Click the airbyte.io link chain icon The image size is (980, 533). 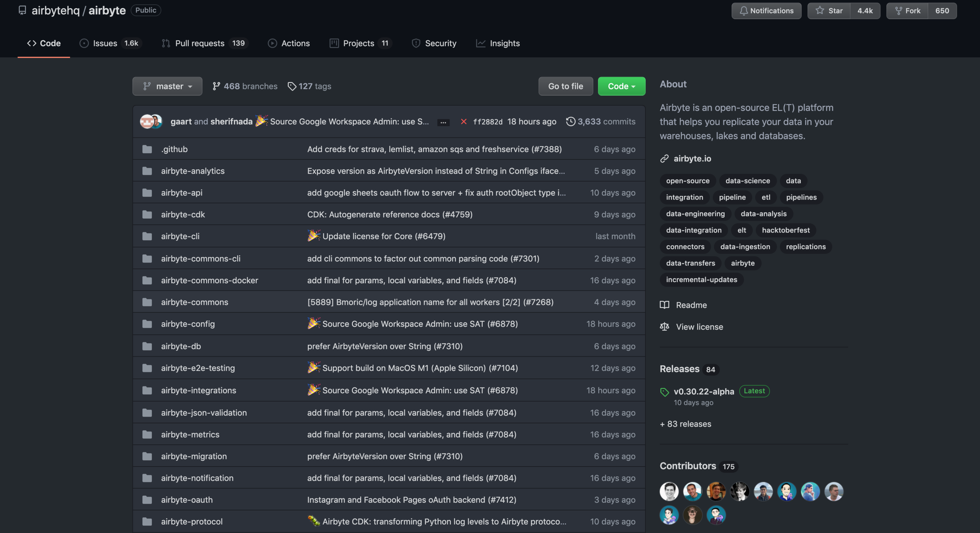(664, 158)
